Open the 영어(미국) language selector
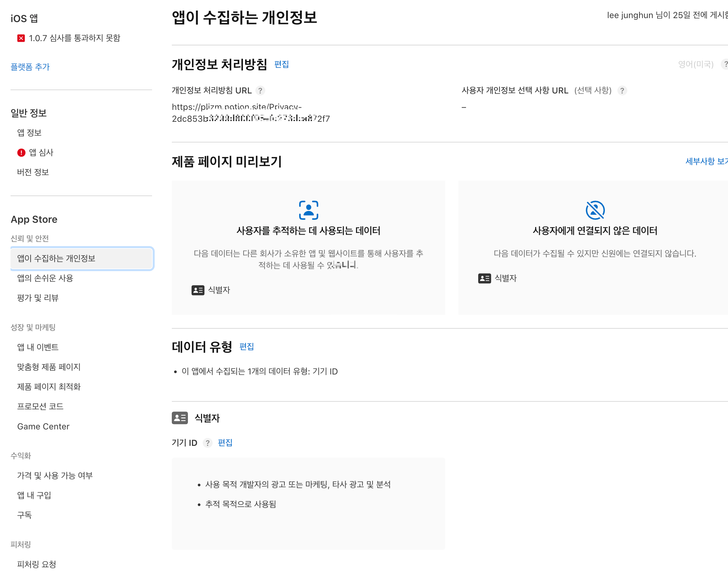Image resolution: width=728 pixels, height=587 pixels. 695,64
